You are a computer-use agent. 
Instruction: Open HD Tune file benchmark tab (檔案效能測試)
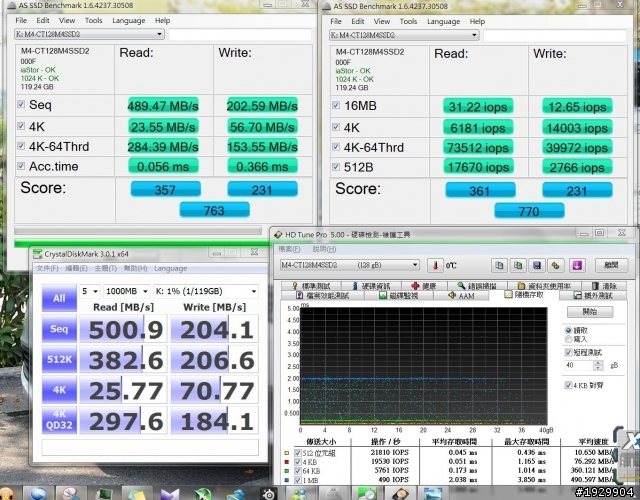coord(322,296)
